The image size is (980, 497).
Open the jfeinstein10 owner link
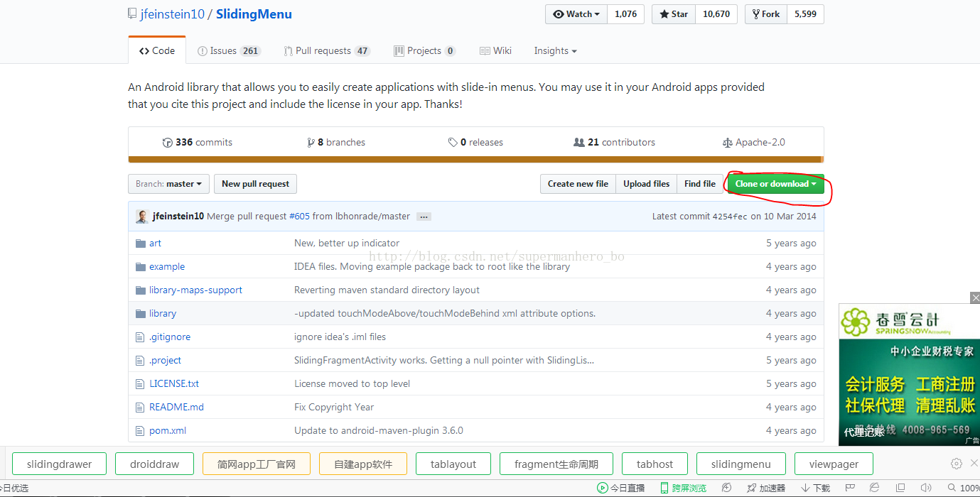tap(171, 14)
